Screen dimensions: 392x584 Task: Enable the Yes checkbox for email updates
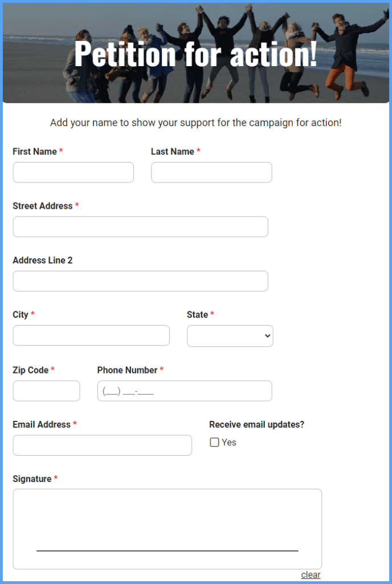pos(214,442)
